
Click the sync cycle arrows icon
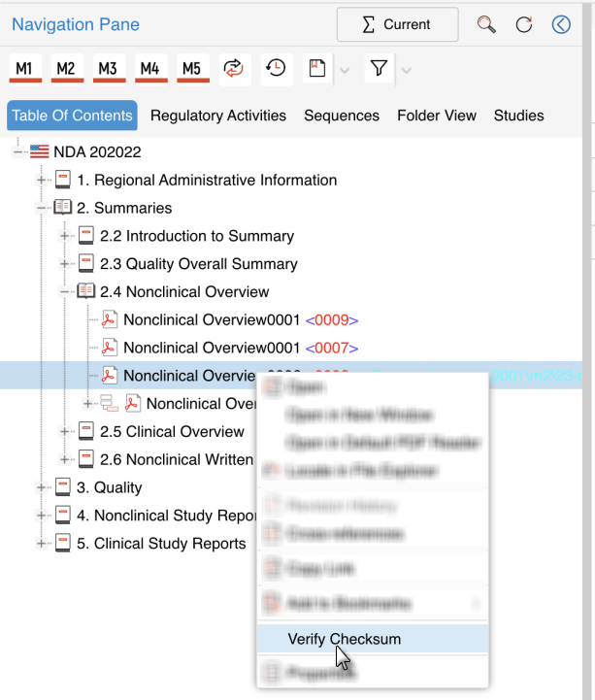coord(234,68)
